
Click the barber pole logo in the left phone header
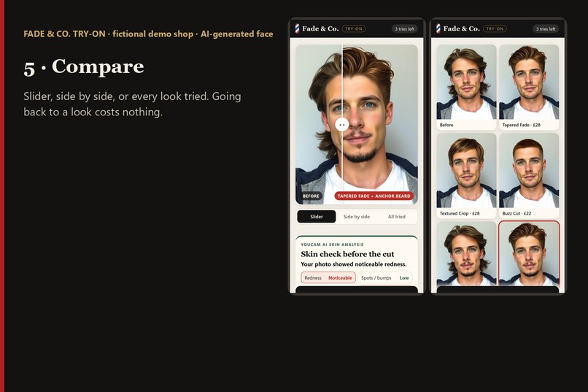297,28
